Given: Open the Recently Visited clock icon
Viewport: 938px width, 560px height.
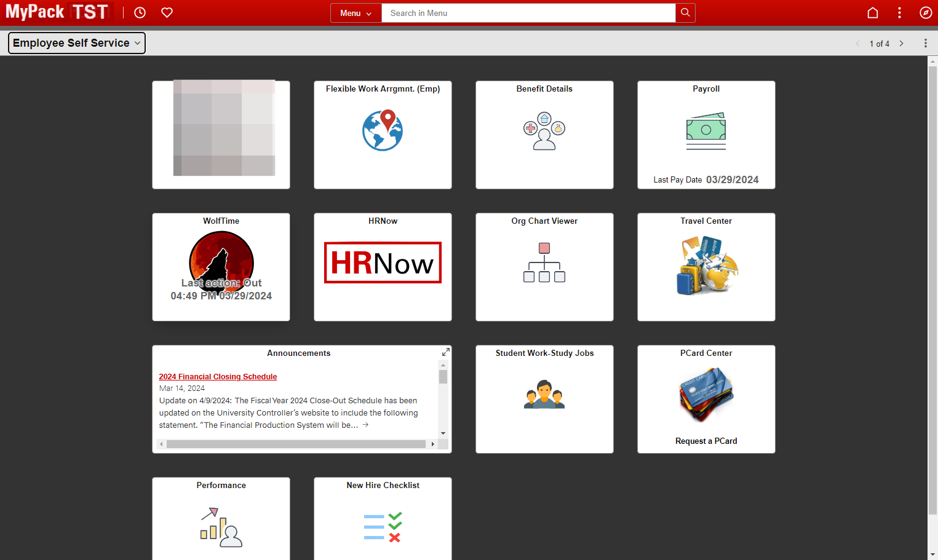Looking at the screenshot, I should coord(140,13).
